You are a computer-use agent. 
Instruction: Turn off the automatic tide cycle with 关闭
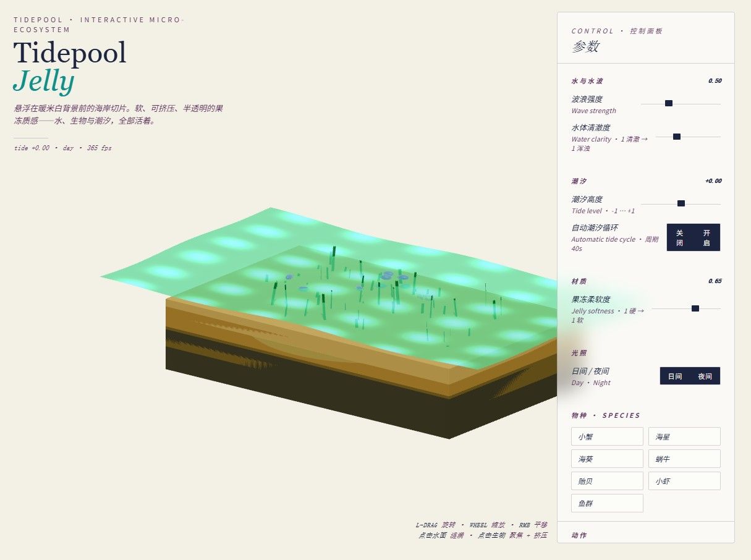point(680,237)
